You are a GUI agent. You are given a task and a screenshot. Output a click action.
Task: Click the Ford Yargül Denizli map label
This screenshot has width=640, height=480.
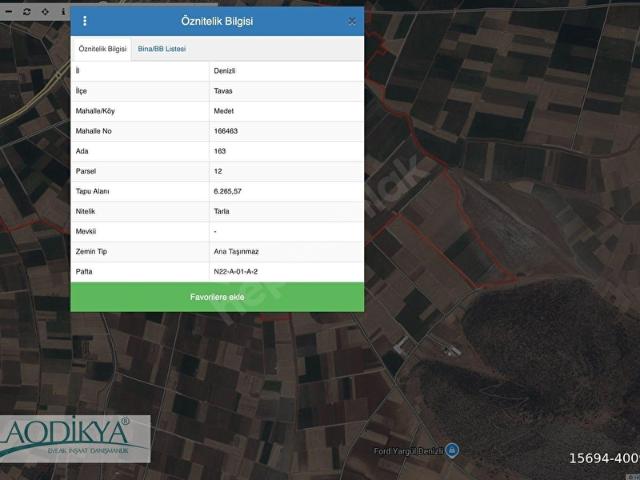[409, 451]
